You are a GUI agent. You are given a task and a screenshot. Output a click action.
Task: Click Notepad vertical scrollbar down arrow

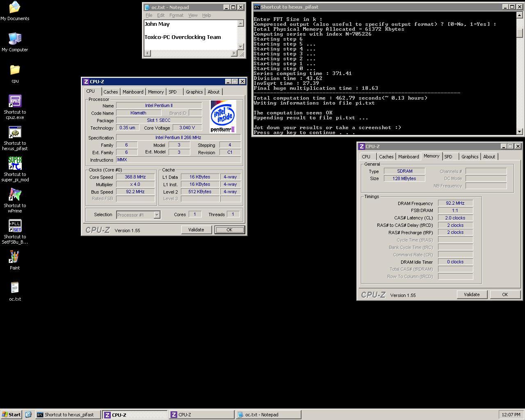coord(241,47)
